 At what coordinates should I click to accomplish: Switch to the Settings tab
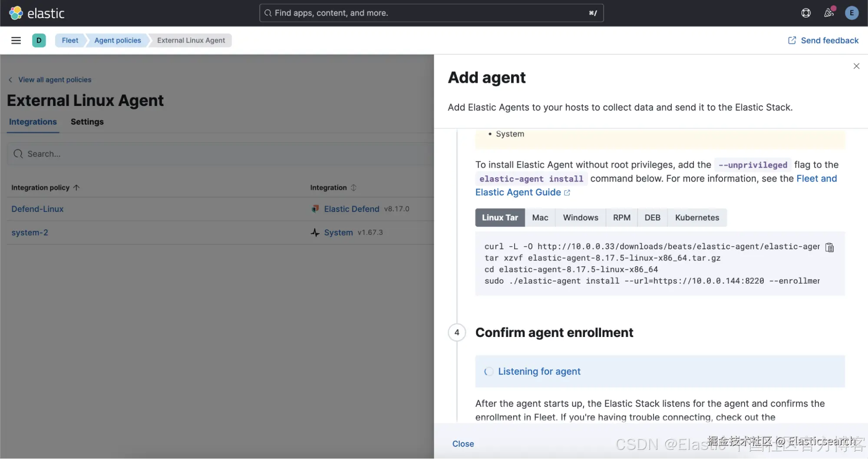tap(87, 122)
